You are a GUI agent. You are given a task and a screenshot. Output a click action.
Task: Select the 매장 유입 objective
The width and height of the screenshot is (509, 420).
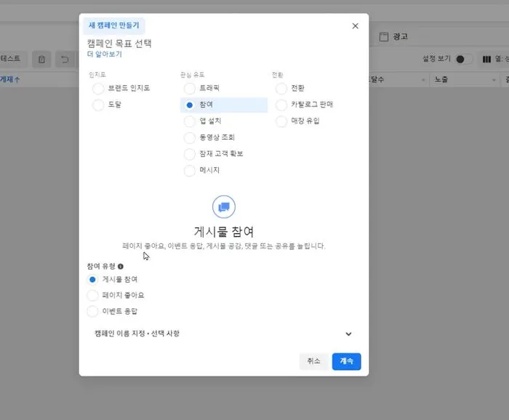tap(281, 121)
